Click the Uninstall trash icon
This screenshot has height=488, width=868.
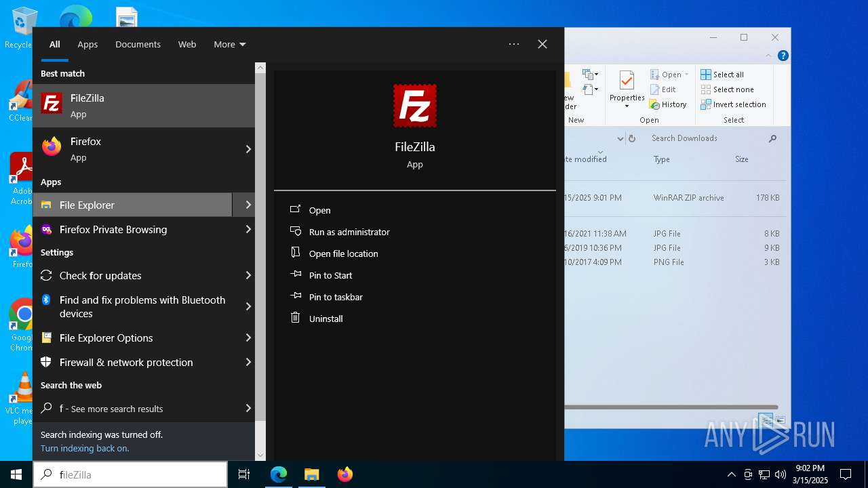[295, 317]
